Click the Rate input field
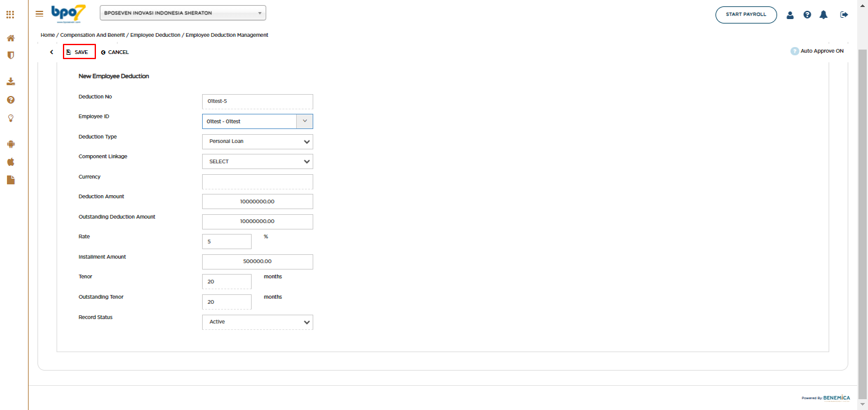This screenshot has height=410, width=868. pyautogui.click(x=227, y=242)
